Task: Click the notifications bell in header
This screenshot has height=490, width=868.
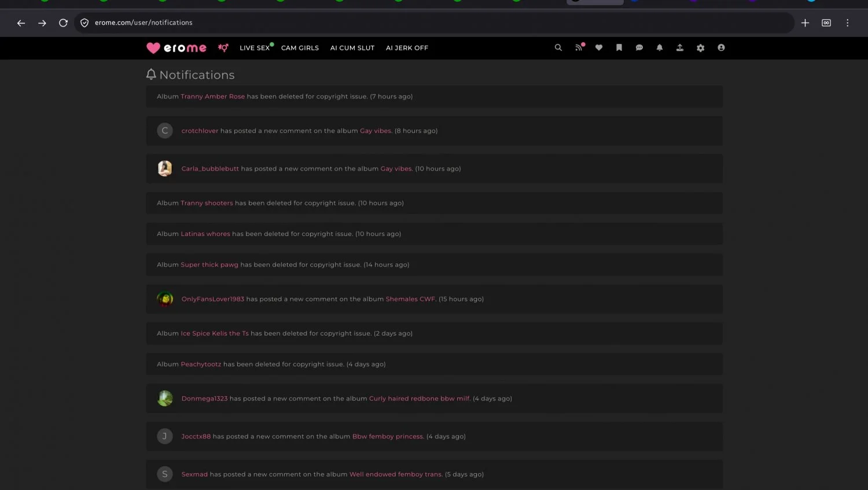Action: (660, 48)
